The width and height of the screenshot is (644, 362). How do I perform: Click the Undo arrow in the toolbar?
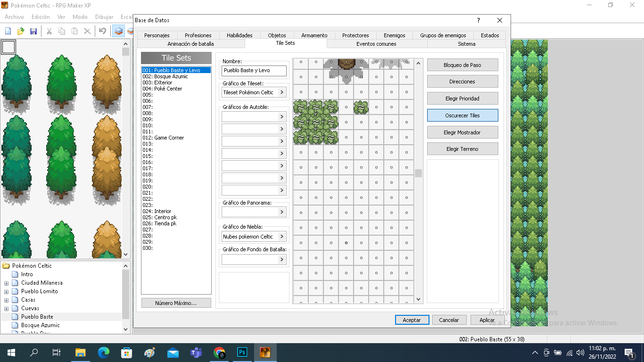point(102,31)
